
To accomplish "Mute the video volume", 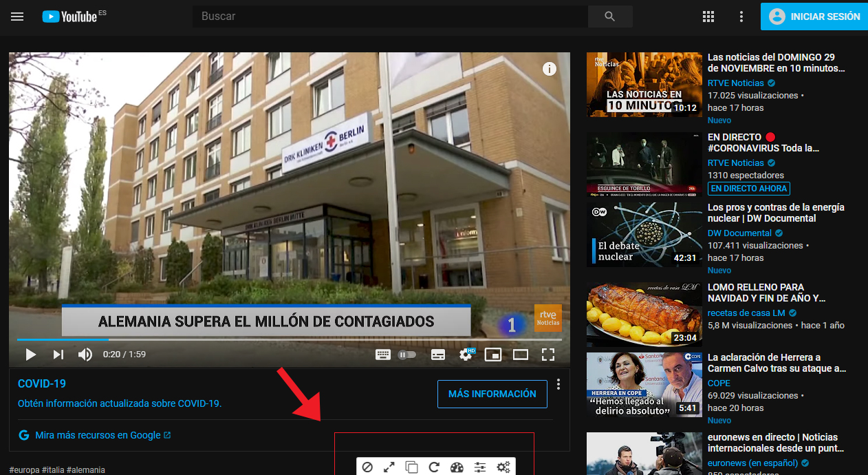I will point(85,355).
